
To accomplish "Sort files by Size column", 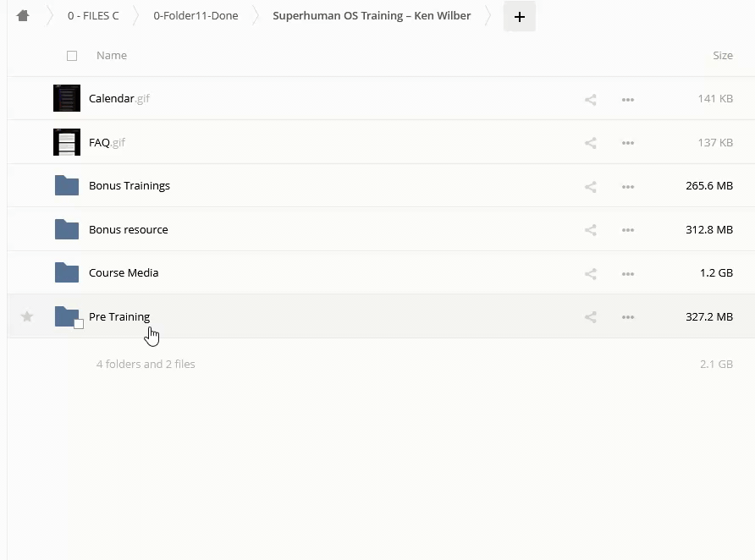I will click(722, 56).
